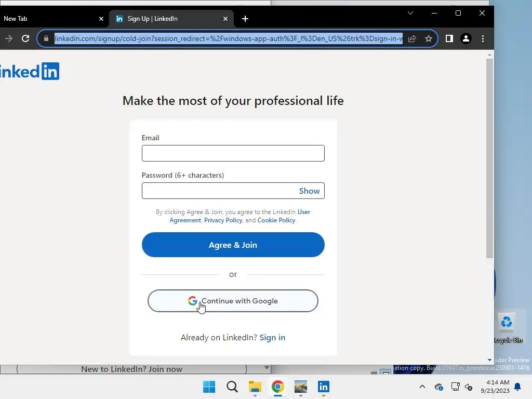The image size is (532, 399).
Task: Open the Cookie Policy link
Action: point(276,220)
